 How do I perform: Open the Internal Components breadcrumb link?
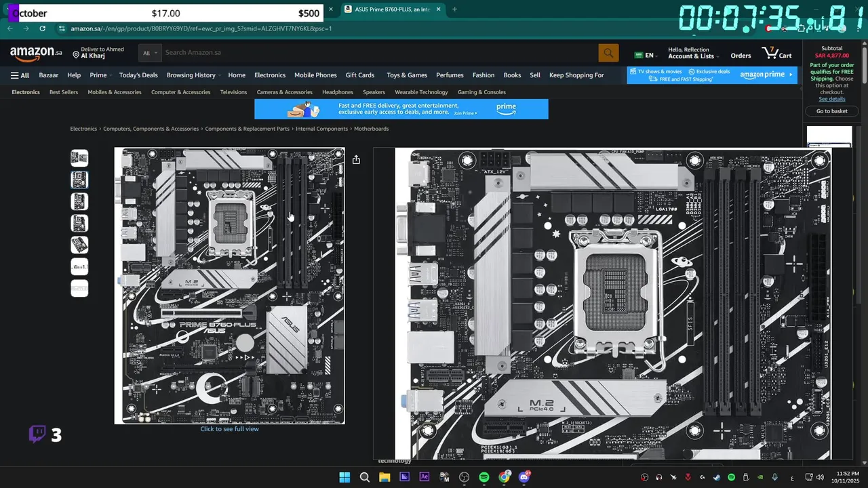(321, 129)
